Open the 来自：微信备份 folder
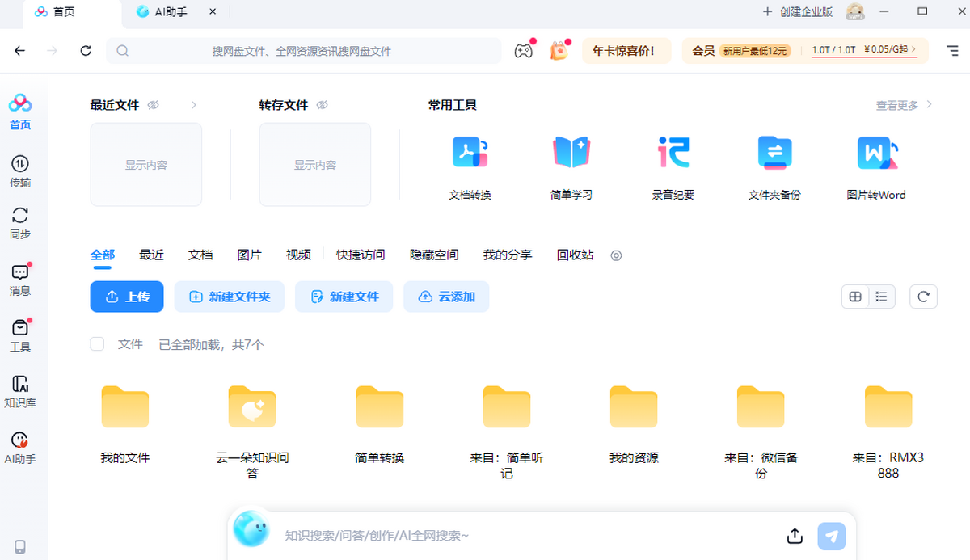The width and height of the screenshot is (970, 560). (760, 406)
